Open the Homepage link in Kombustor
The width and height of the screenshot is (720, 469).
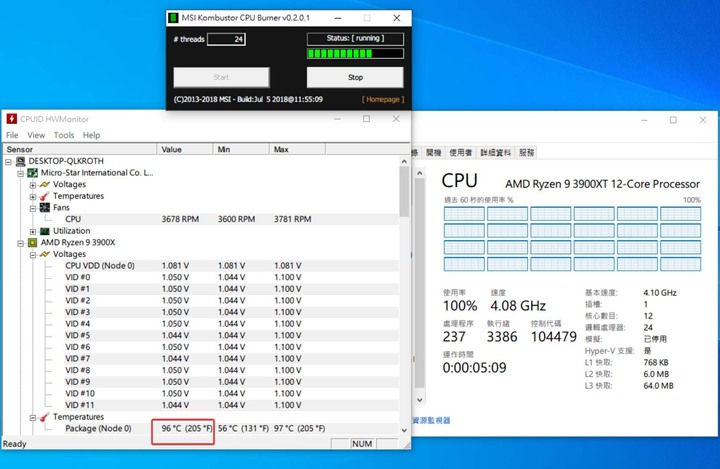click(383, 99)
